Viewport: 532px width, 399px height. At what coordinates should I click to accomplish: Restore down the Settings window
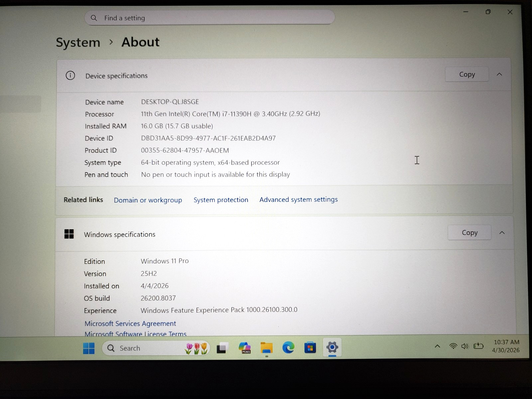488,12
